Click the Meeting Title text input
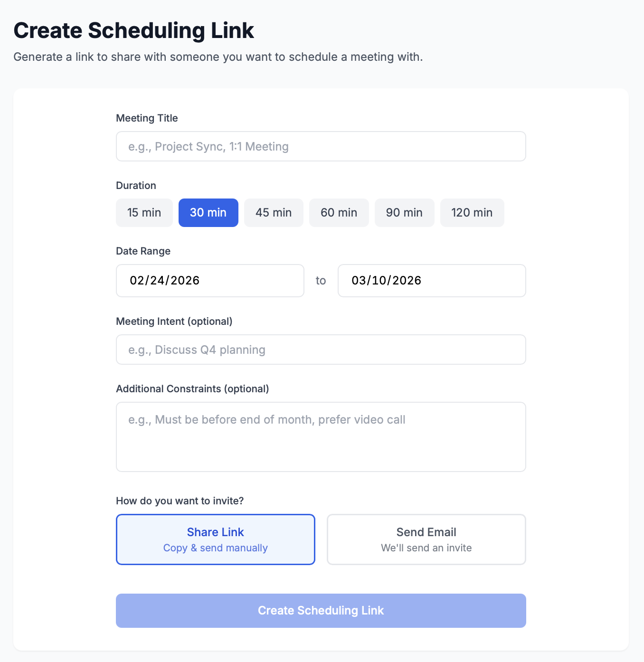The image size is (644, 662). coord(321,146)
